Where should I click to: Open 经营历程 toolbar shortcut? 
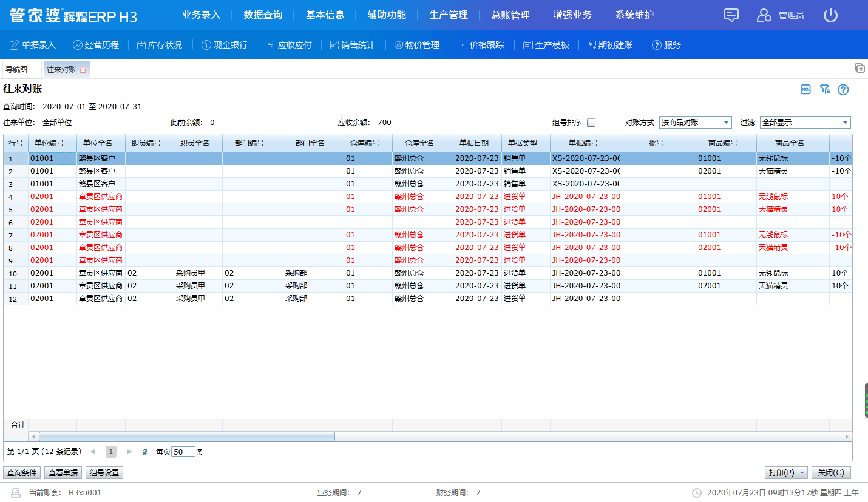click(96, 45)
